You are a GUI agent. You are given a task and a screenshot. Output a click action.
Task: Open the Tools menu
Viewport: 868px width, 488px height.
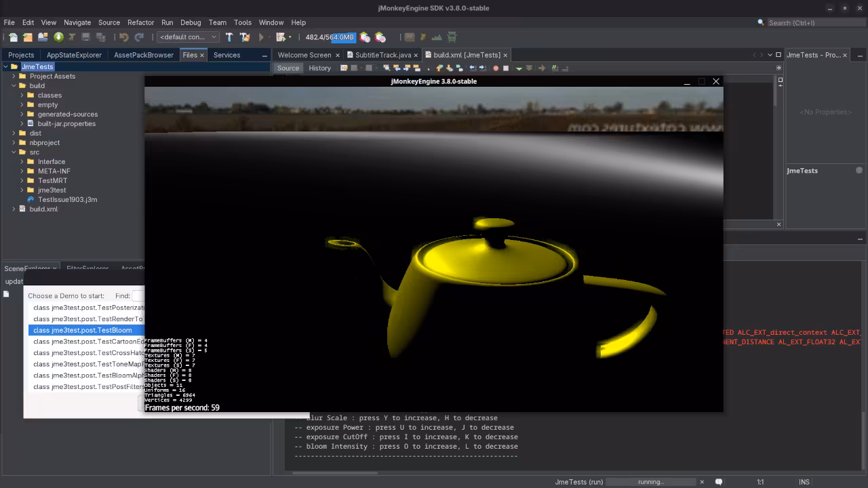pyautogui.click(x=242, y=22)
